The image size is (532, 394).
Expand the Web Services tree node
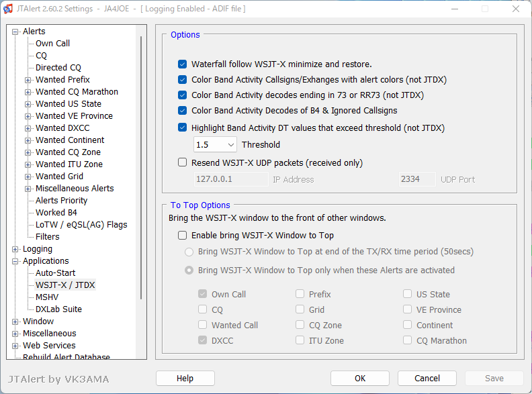(x=15, y=346)
